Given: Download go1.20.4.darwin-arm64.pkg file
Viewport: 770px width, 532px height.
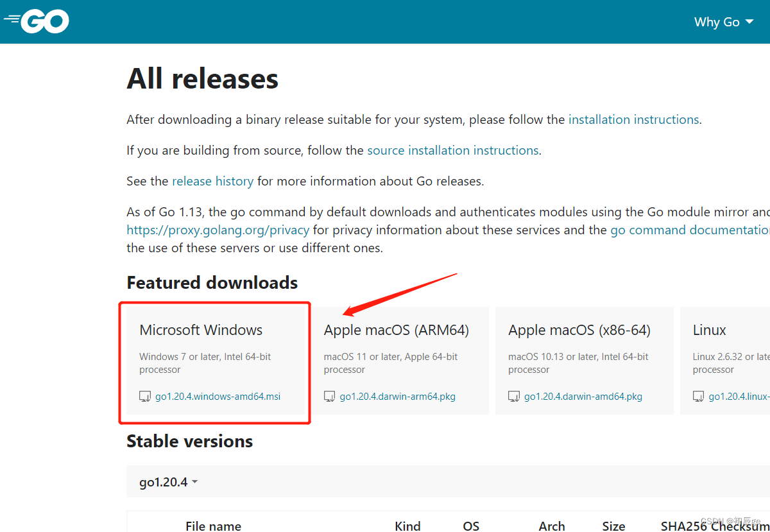Looking at the screenshot, I should tap(398, 397).
